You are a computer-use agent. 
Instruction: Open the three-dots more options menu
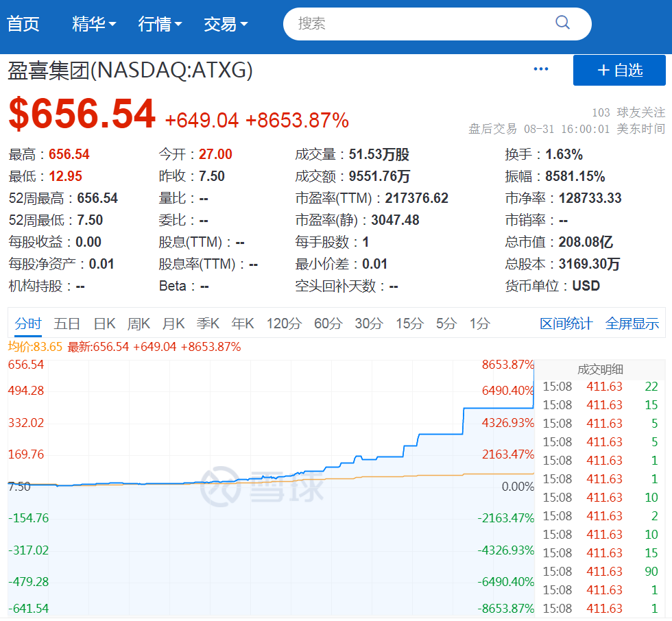(541, 69)
